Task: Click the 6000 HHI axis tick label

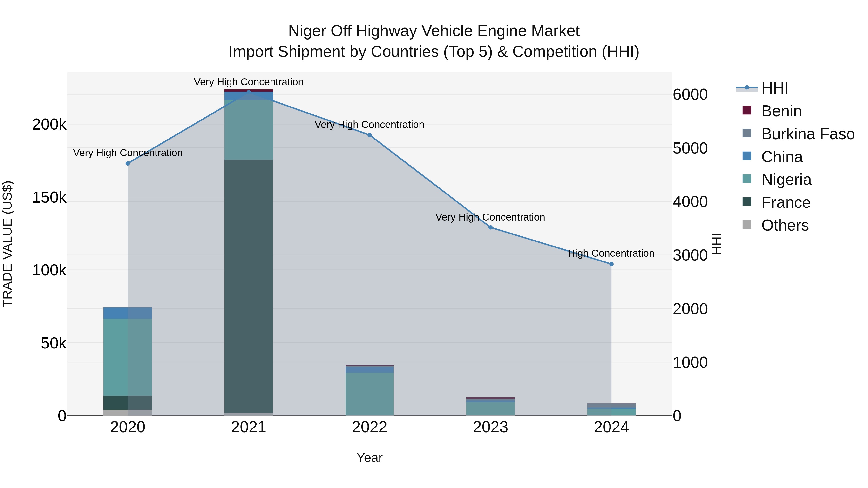Action: 691,95
